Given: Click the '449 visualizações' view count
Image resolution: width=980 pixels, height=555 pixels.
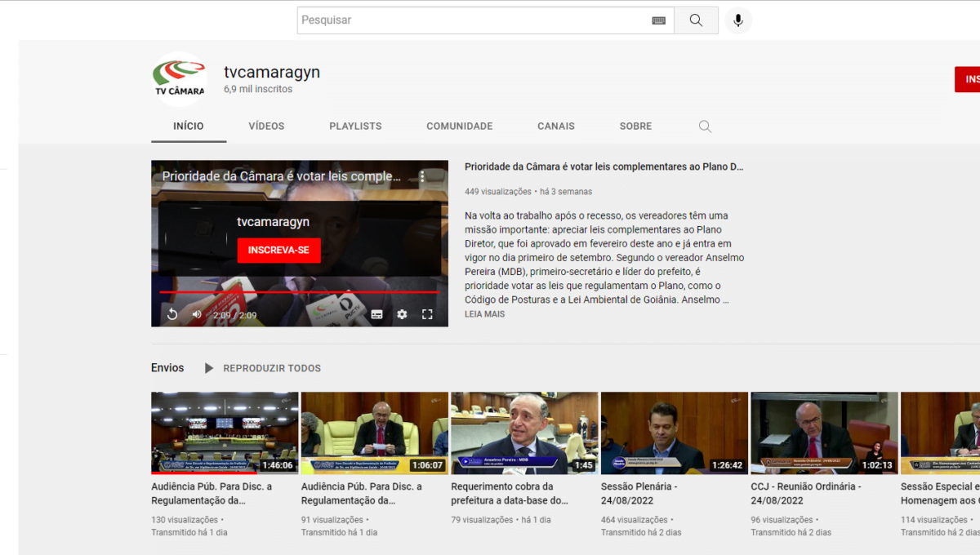Looking at the screenshot, I should (498, 192).
